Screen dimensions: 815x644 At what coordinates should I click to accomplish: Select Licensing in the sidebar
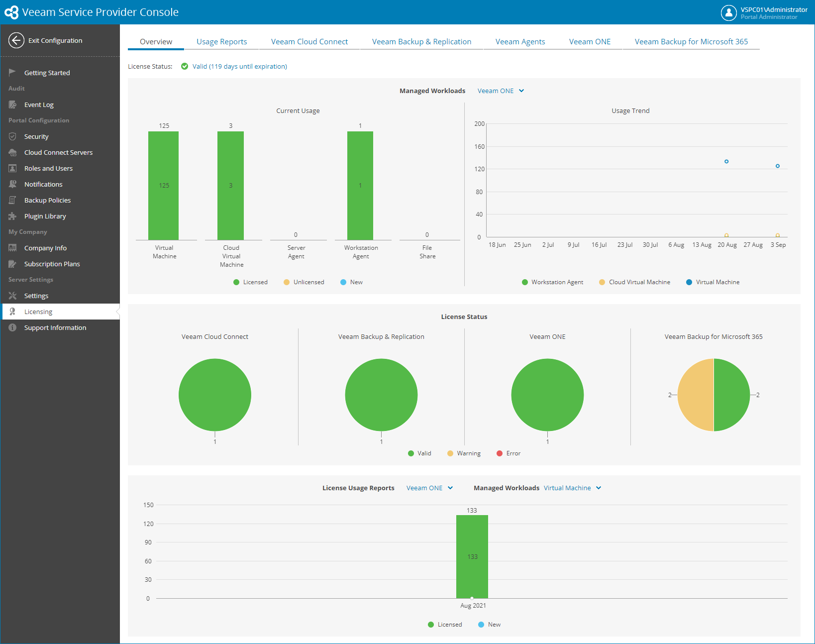60,312
